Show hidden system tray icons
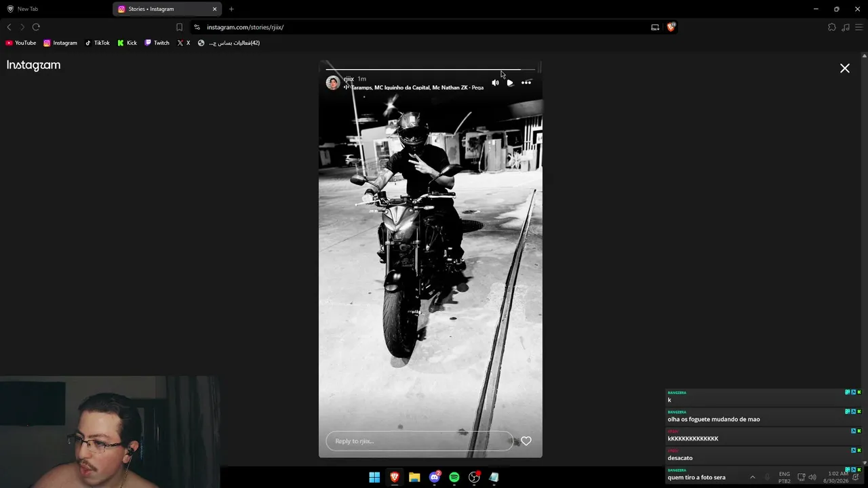Image resolution: width=868 pixels, height=488 pixels. click(752, 477)
